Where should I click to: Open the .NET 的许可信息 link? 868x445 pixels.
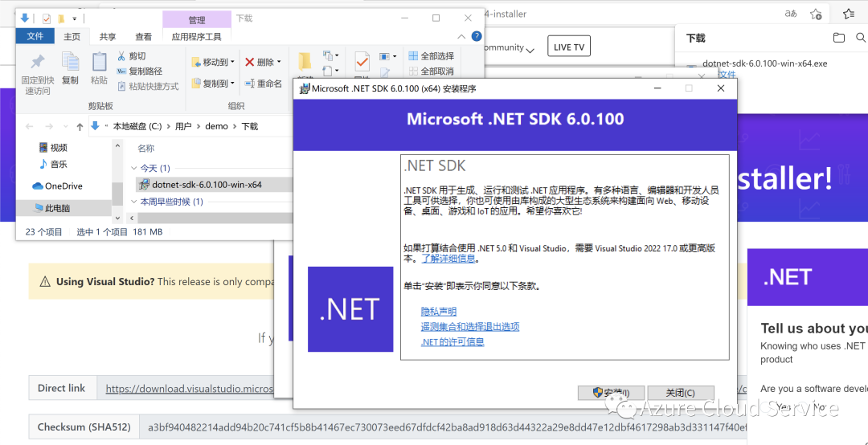tap(452, 341)
